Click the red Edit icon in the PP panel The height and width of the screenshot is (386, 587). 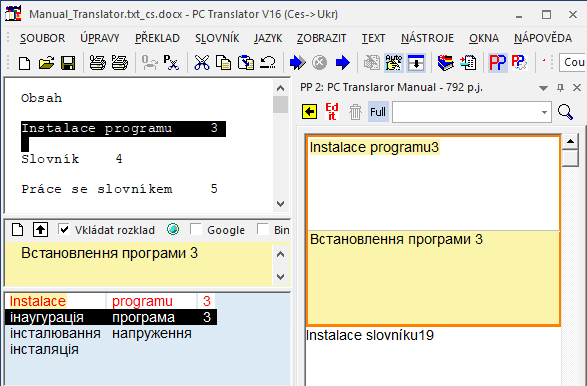332,112
